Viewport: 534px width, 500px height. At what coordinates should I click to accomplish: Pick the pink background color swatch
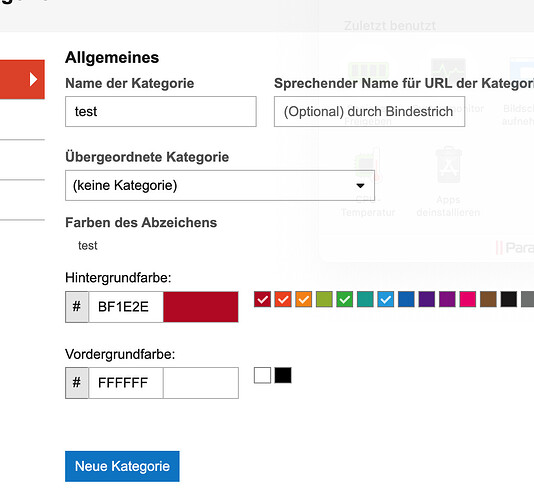point(468,299)
